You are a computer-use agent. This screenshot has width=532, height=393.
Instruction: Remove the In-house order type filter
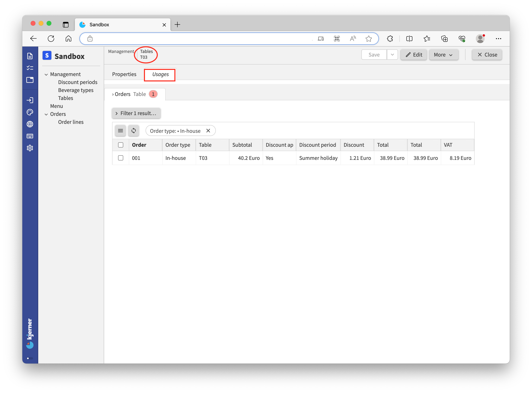pos(209,131)
